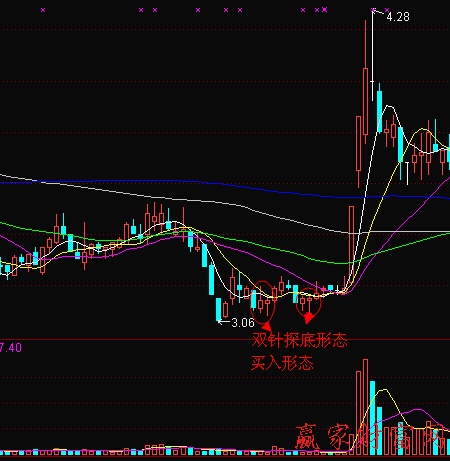The height and width of the screenshot is (461, 450).
Task: Click the small arrow beside 3.06 label
Action: (x=223, y=322)
